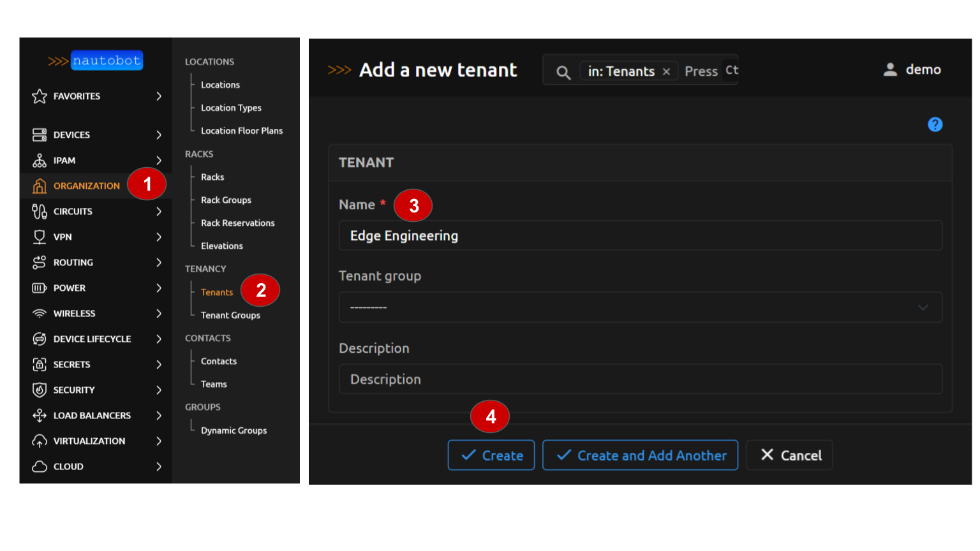This screenshot has height=551, width=980.
Task: Expand the Routing menu chevron
Action: [x=159, y=262]
